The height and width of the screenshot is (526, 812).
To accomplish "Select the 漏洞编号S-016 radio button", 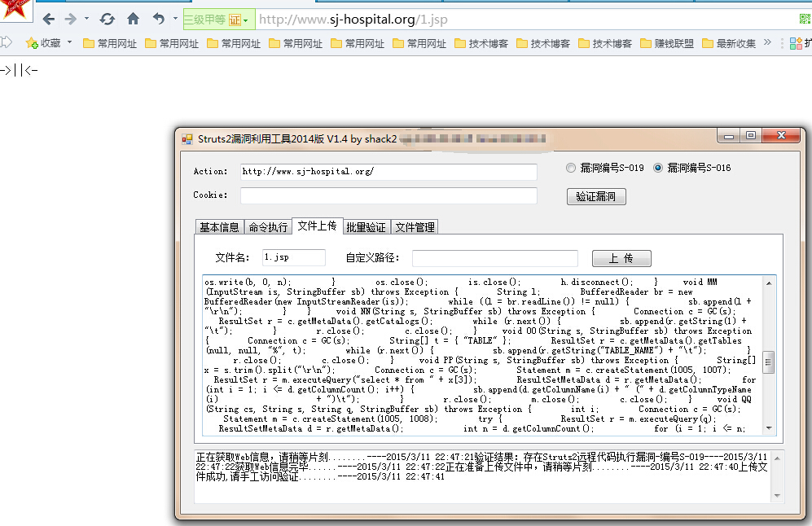I will [658, 168].
